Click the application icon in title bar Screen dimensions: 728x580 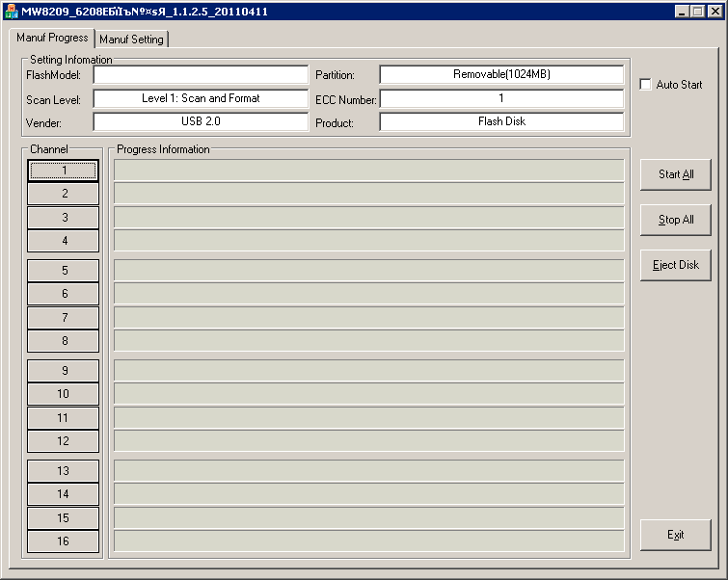(x=11, y=12)
